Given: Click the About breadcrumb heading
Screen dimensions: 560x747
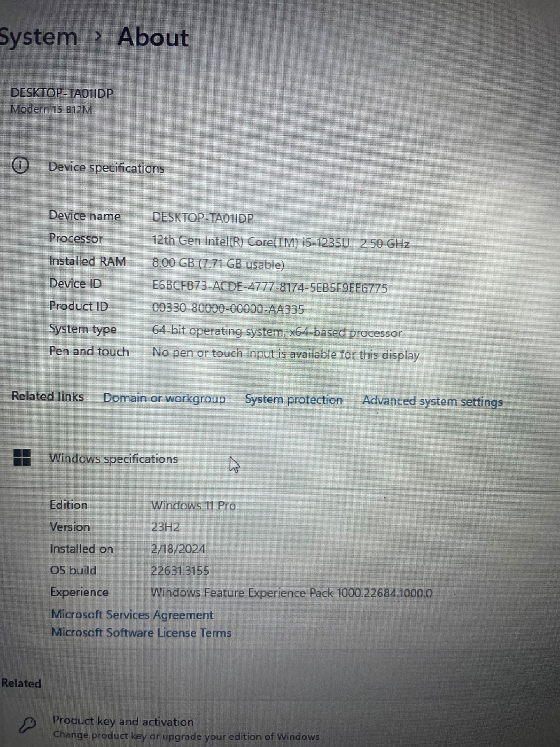Looking at the screenshot, I should coord(153,37).
